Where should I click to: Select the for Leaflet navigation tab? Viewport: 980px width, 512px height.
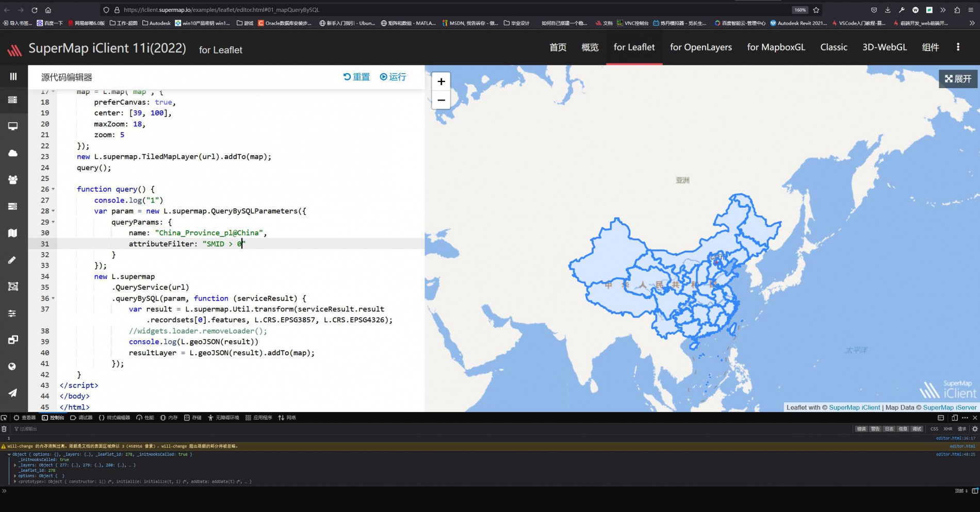(634, 47)
